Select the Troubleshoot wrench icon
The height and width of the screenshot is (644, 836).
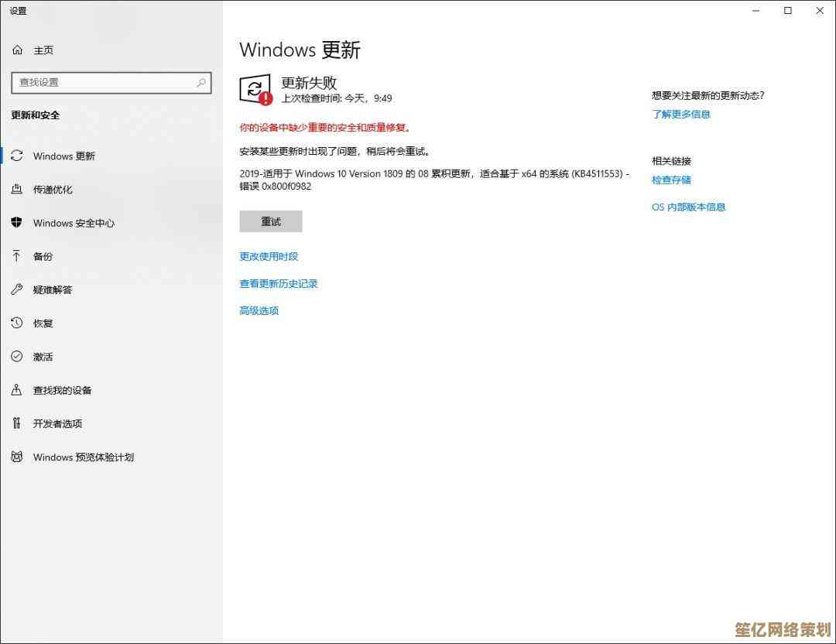tap(17, 289)
